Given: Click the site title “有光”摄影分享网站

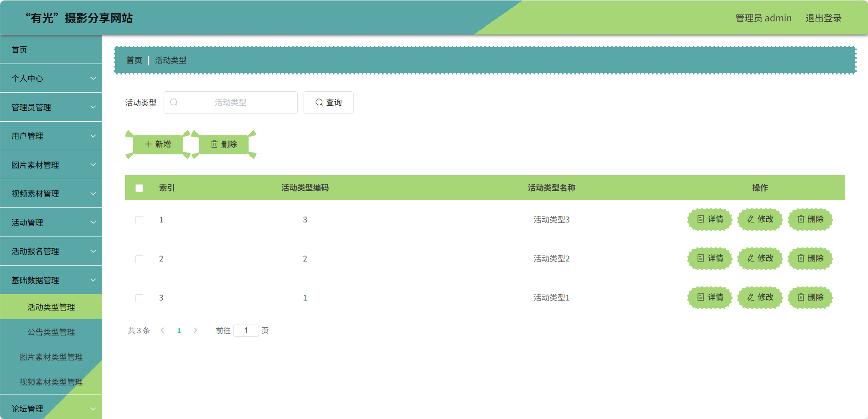Looking at the screenshot, I should pyautogui.click(x=79, y=18).
